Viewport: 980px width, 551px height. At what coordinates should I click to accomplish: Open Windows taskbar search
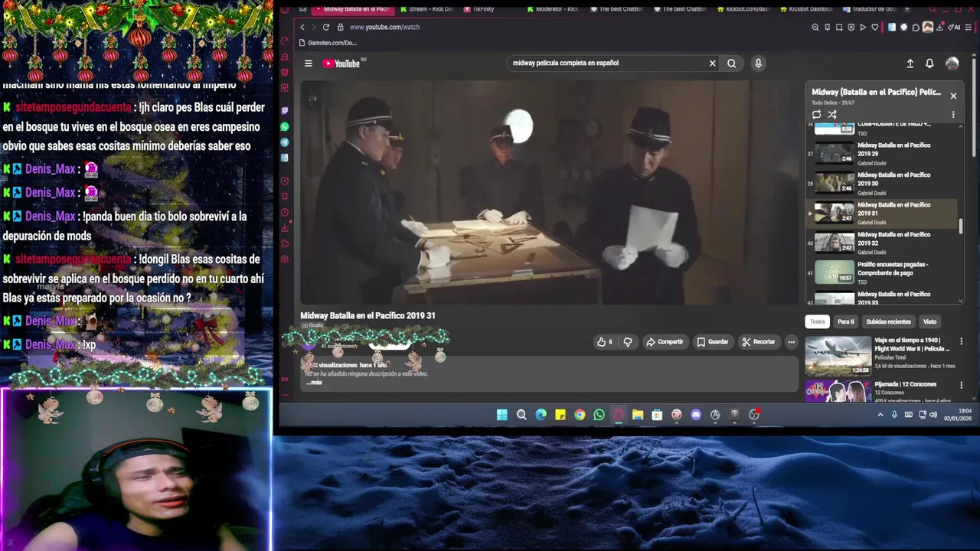[521, 415]
